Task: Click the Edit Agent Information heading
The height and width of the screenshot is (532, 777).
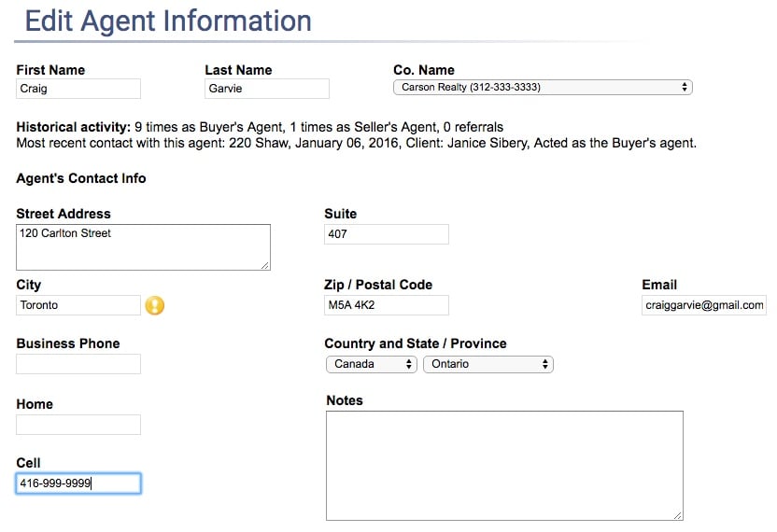Action: (x=168, y=21)
